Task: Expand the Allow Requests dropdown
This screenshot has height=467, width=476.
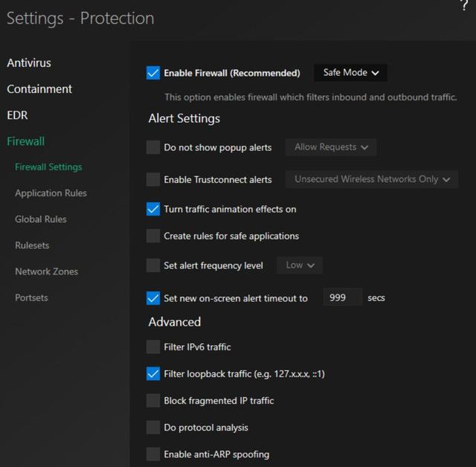Action: tap(331, 147)
